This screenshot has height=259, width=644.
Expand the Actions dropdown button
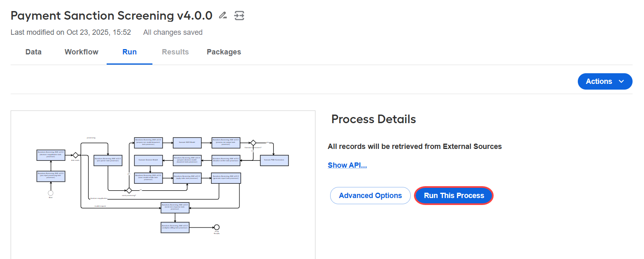point(605,81)
